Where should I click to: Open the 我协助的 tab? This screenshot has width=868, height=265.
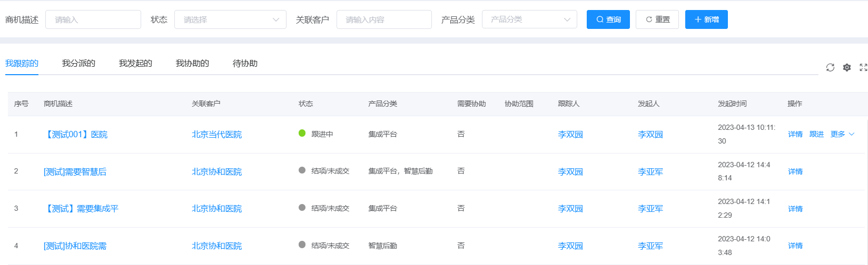[x=192, y=63]
